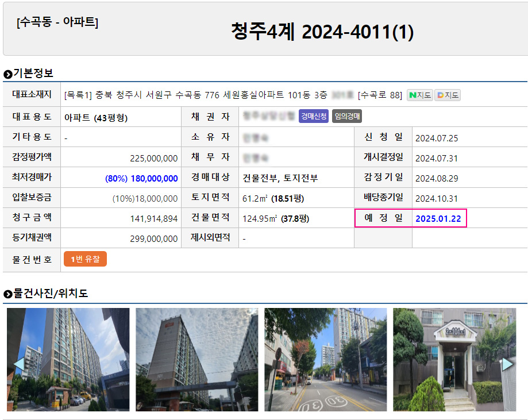This screenshot has height=420, width=528.
Task: Click the 아파트 (43평형) usage value
Action: tap(96, 118)
